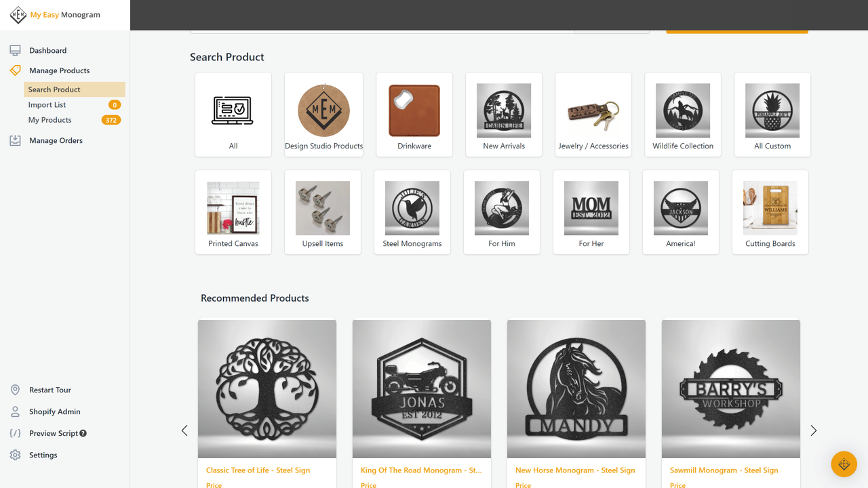Open Manage Orders via its box icon
The image size is (868, 488).
(15, 140)
